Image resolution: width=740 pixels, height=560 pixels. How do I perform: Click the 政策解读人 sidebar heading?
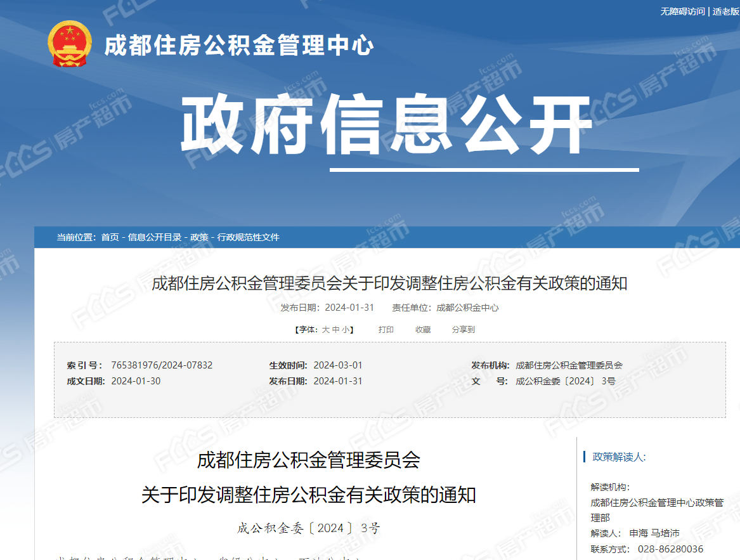(x=621, y=457)
